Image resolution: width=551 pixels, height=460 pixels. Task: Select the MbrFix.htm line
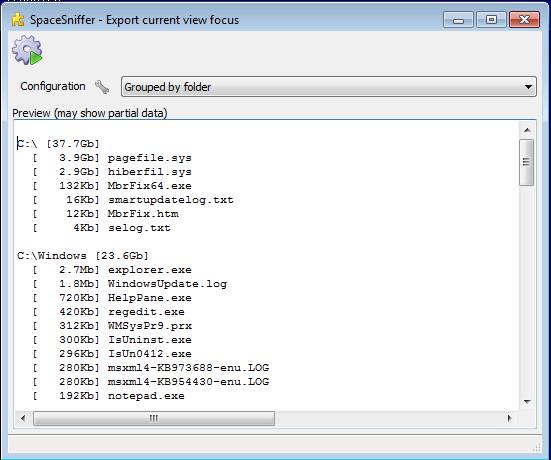[x=105, y=214]
